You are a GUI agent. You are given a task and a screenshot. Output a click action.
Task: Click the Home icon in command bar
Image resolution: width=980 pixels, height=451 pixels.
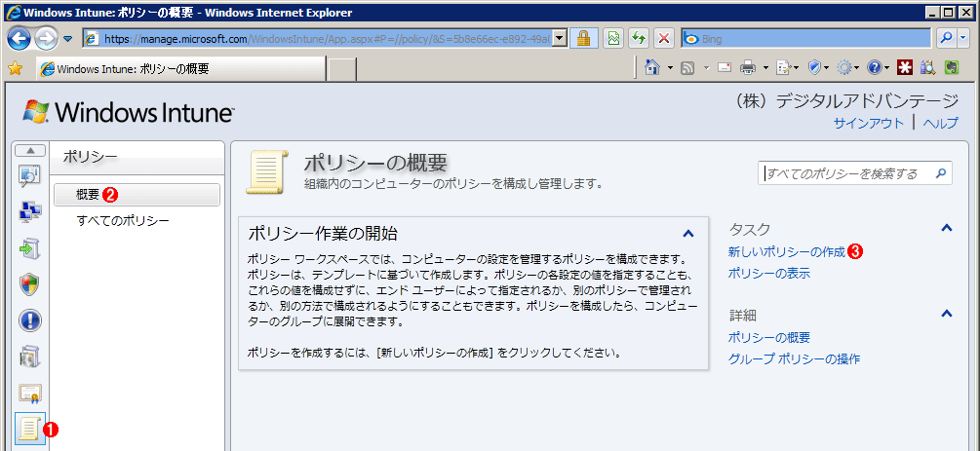click(652, 67)
